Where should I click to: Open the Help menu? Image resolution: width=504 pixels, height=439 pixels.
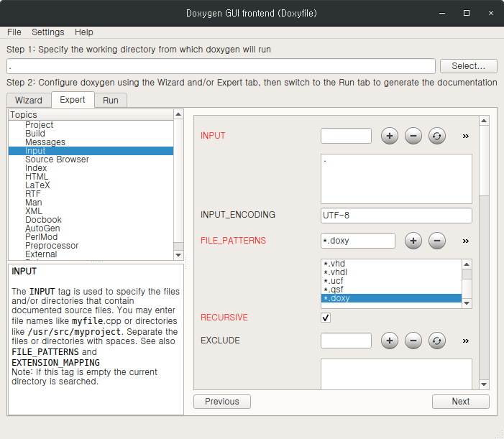point(84,32)
